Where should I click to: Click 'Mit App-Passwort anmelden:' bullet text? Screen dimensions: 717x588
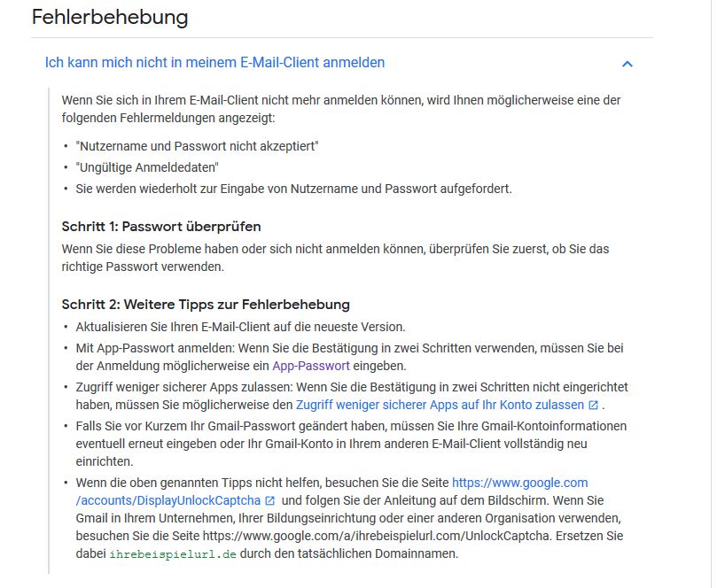click(350, 357)
